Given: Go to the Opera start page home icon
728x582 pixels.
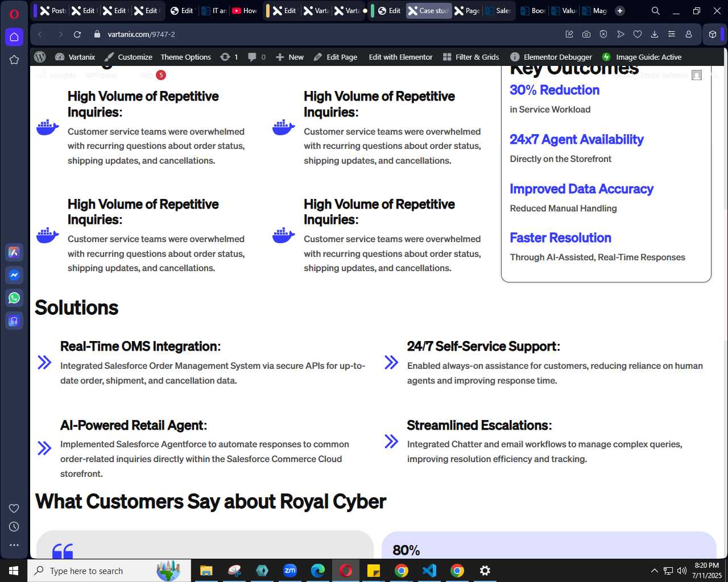Looking at the screenshot, I should pos(14,37).
